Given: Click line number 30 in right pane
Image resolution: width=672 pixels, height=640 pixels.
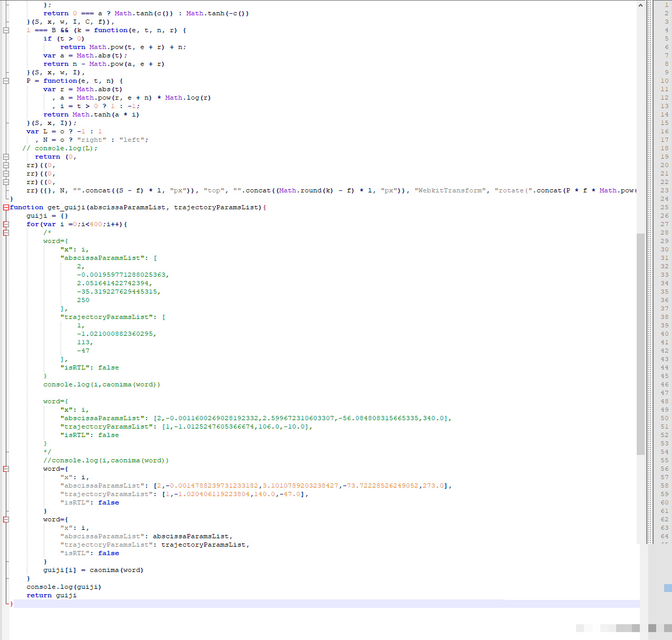Looking at the screenshot, I should coord(664,249).
